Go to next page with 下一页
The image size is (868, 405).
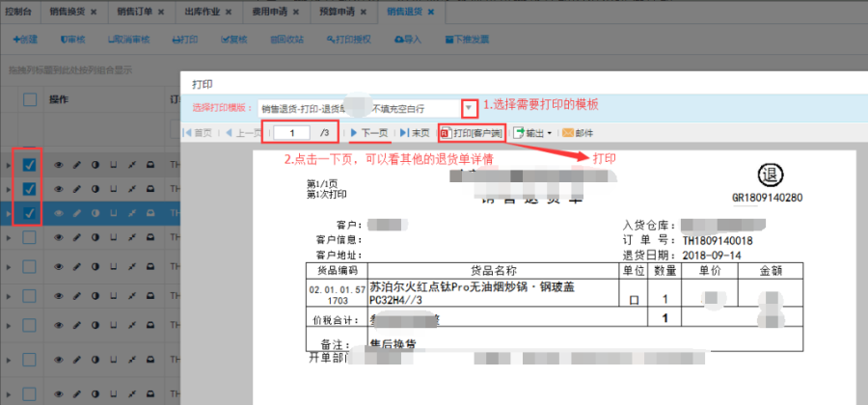coord(369,132)
